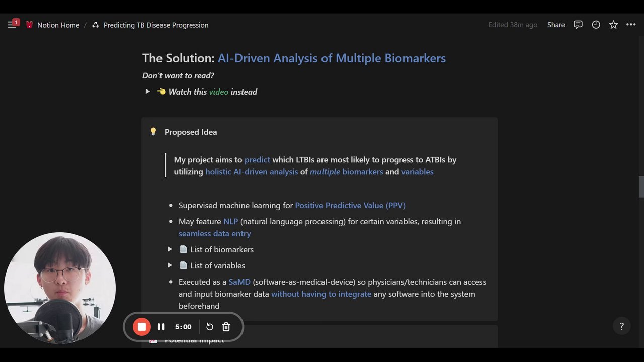Open Notion Home breadcrumb
644x362 pixels.
coord(58,25)
